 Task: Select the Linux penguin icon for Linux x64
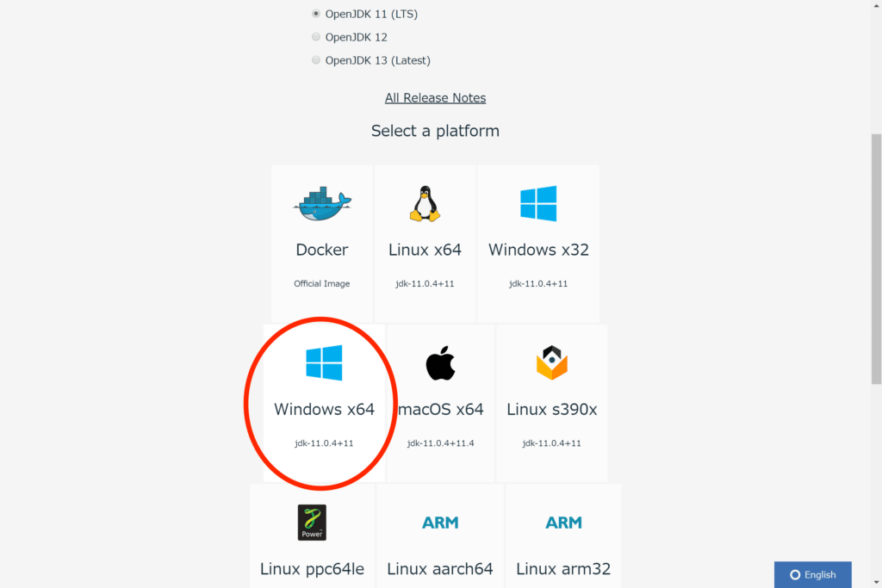tap(425, 202)
